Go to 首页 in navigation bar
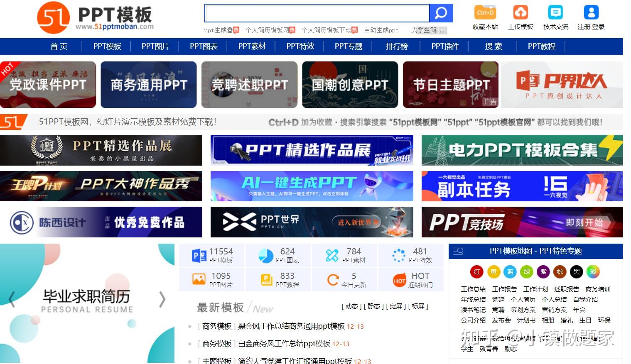This screenshot has height=364, width=631. (x=59, y=46)
